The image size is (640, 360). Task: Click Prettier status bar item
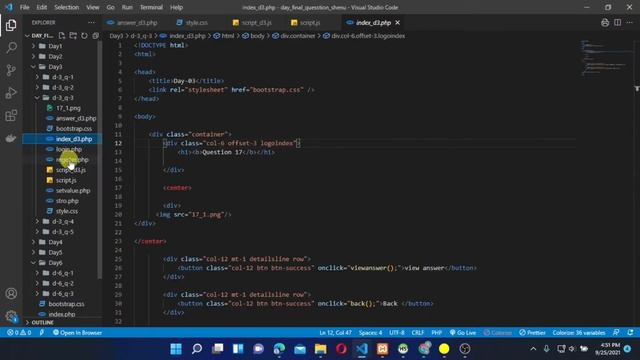pyautogui.click(x=532, y=333)
